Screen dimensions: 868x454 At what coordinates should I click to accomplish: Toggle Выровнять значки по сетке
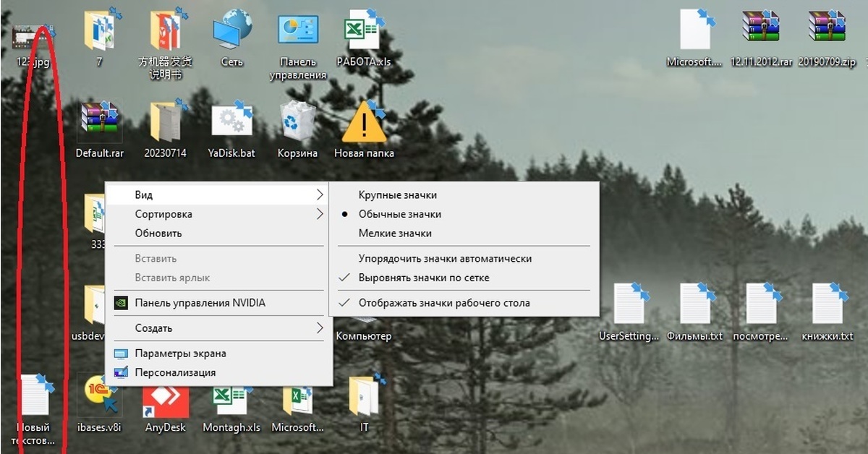tap(424, 278)
